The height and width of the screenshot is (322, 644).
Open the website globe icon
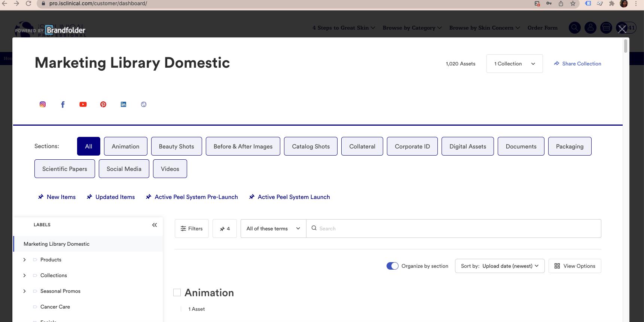[144, 104]
